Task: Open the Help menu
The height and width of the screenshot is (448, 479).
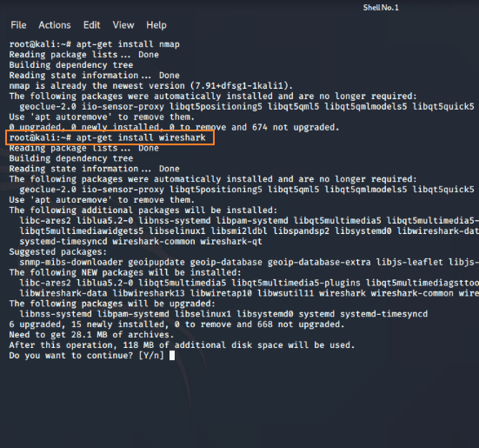Action: point(156,25)
